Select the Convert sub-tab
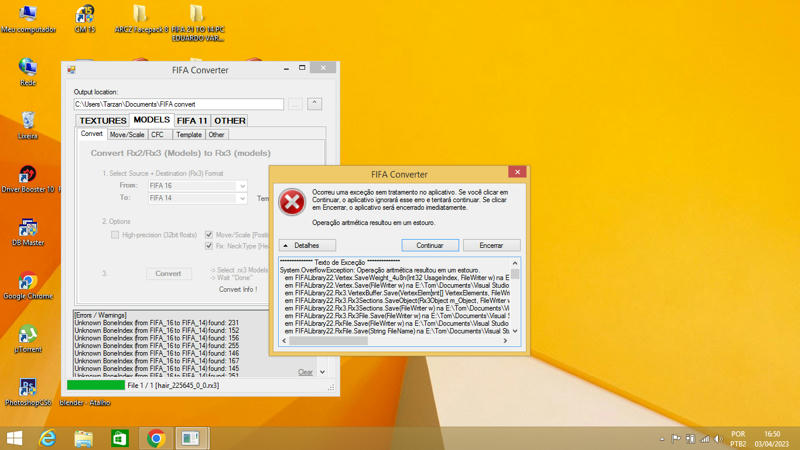 92,134
